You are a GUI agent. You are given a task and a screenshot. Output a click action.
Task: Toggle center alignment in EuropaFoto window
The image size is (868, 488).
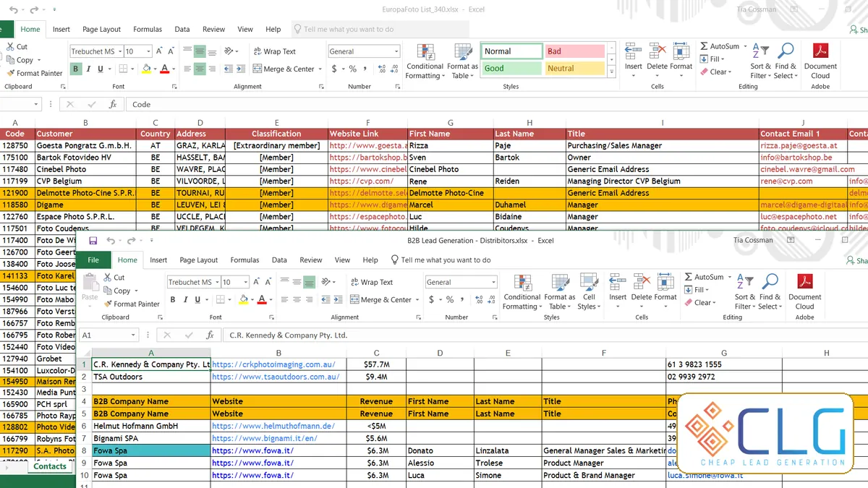200,69
